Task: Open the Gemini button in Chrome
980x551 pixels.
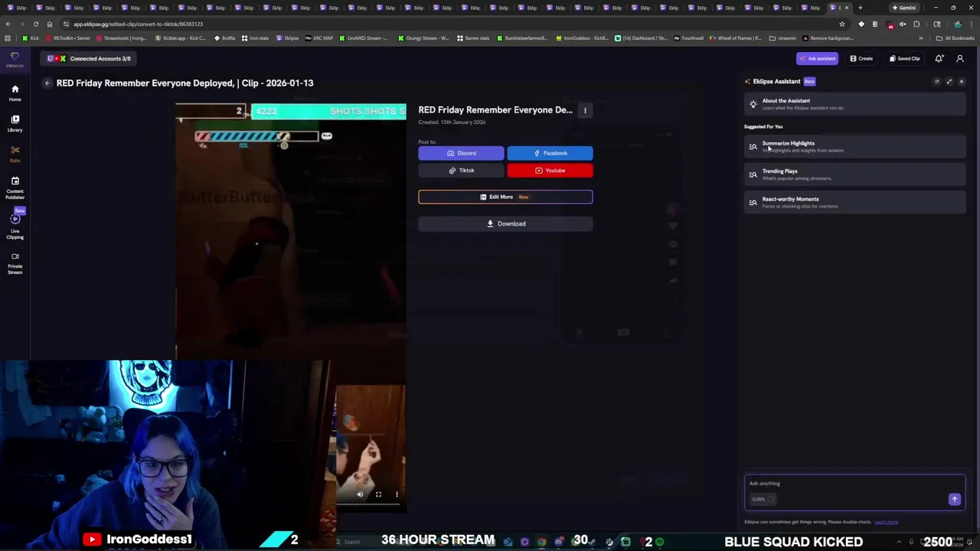Action: click(x=904, y=8)
